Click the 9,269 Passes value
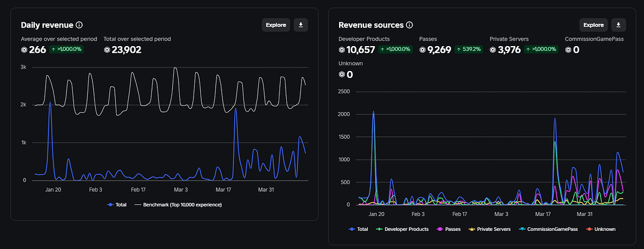644x249 pixels. coord(439,50)
